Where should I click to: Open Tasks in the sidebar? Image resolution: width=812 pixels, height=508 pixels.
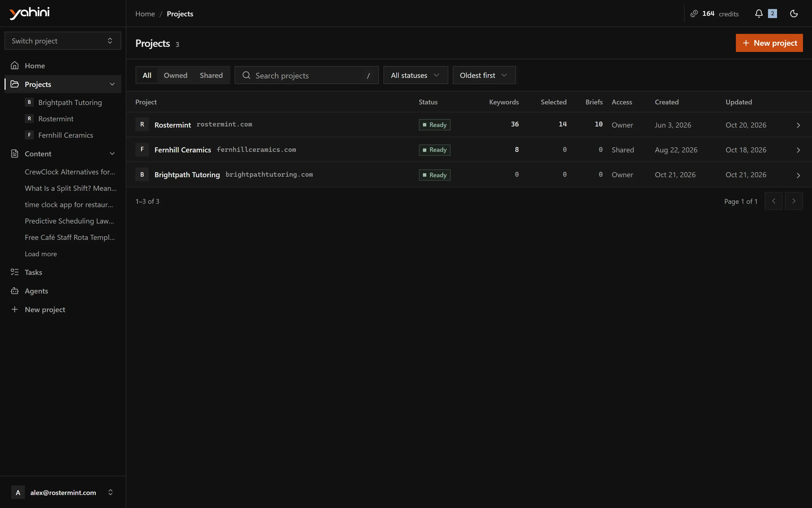pyautogui.click(x=63, y=272)
